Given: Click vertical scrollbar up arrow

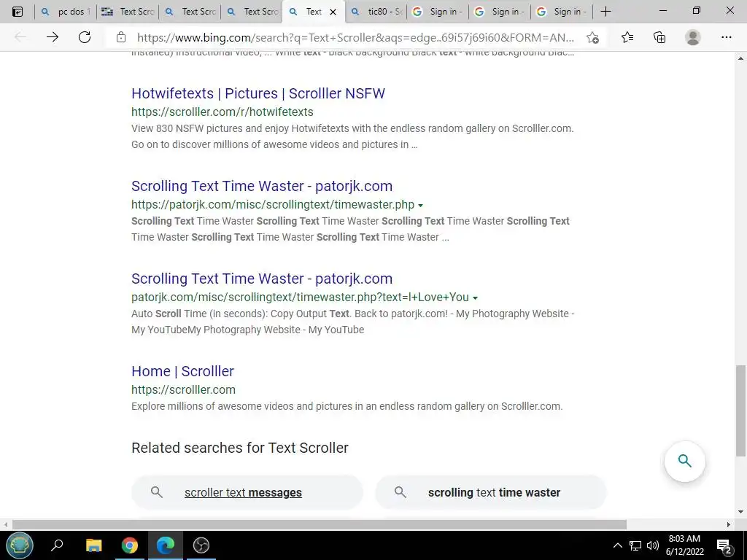Looking at the screenshot, I should pyautogui.click(x=740, y=58).
